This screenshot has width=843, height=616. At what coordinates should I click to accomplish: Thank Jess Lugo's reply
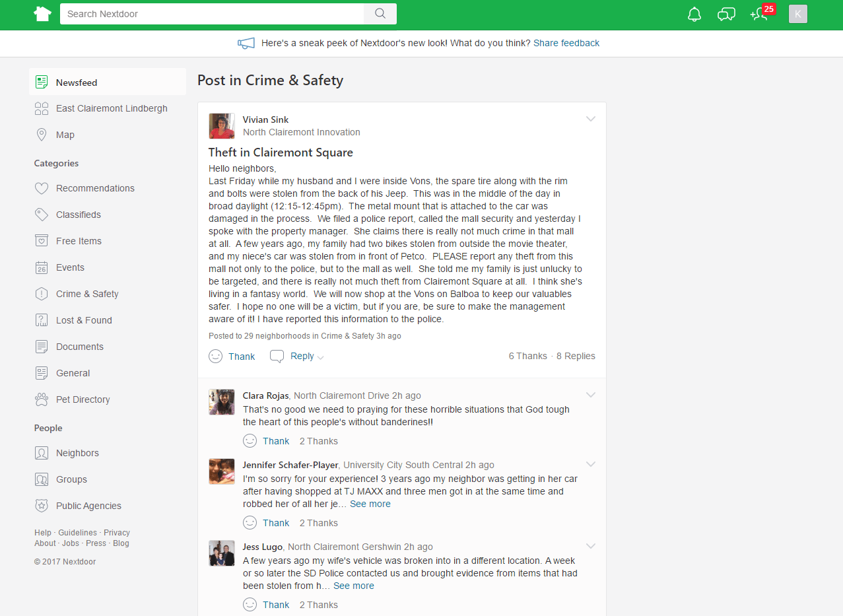click(267, 605)
